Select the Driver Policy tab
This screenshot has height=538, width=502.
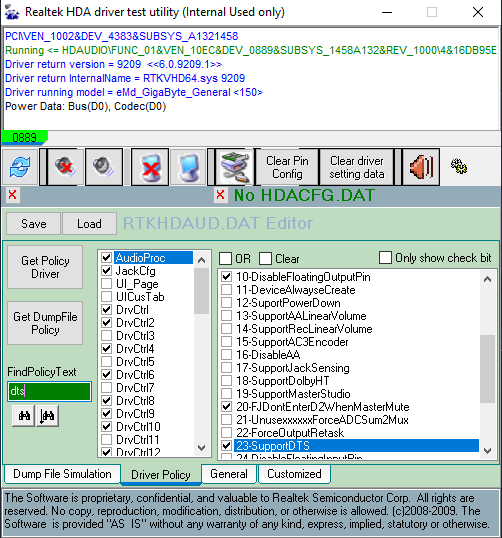click(161, 475)
